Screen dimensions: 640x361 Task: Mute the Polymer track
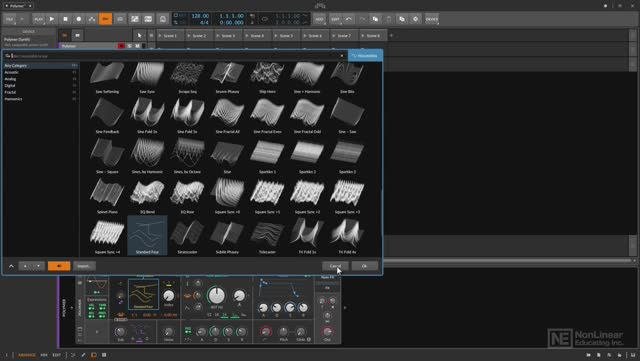[x=138, y=46]
